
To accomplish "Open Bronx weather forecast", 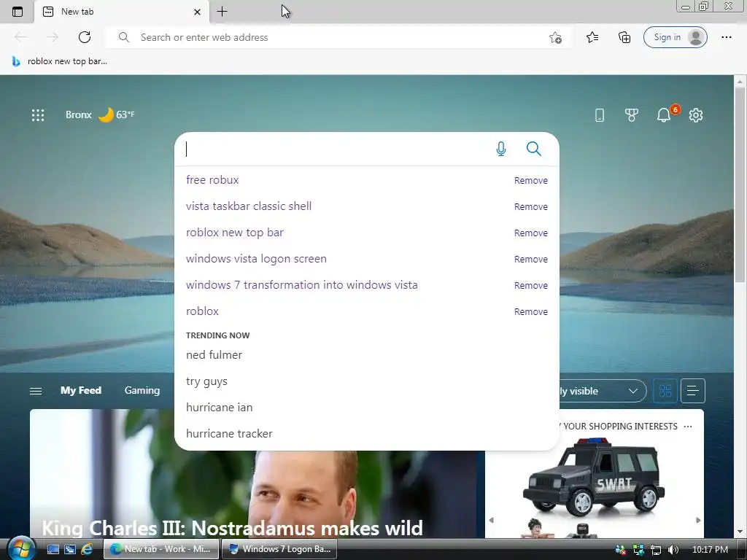I will coord(100,114).
